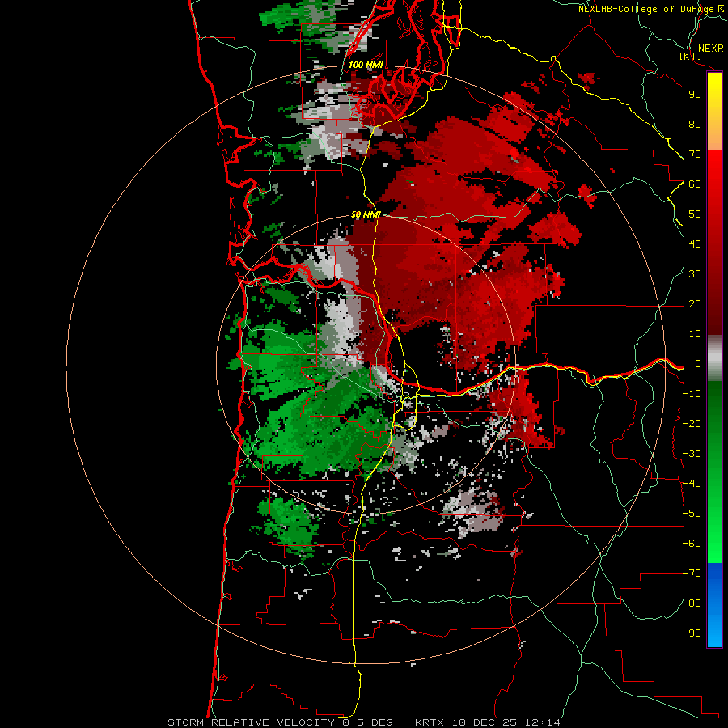The height and width of the screenshot is (728, 728).
Task: Click the 10 value on the velocity scale
Action: 695,334
